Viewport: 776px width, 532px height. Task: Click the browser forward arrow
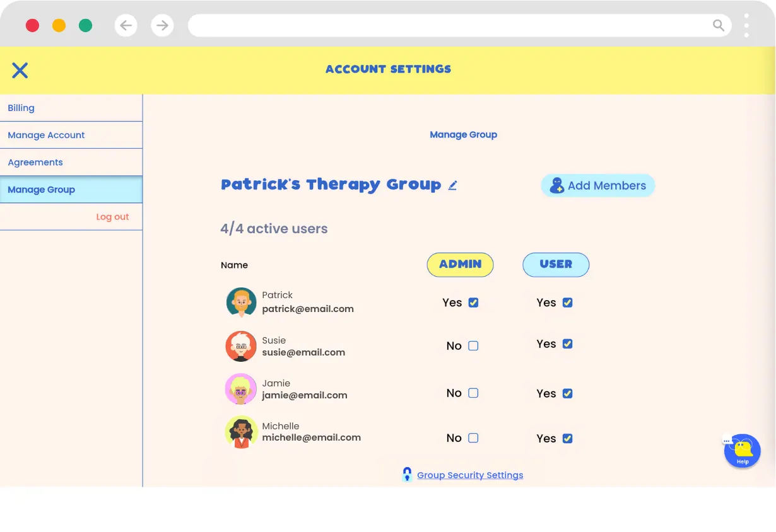click(x=163, y=25)
